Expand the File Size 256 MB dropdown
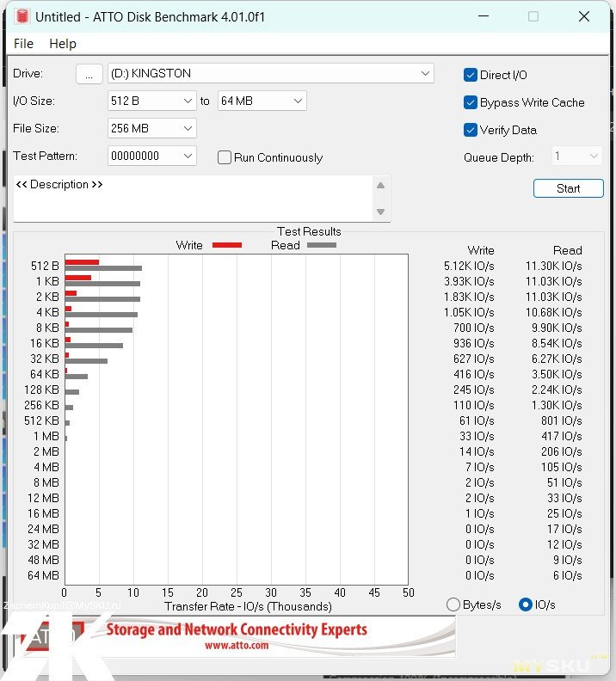Image resolution: width=616 pixels, height=681 pixels. point(151,129)
